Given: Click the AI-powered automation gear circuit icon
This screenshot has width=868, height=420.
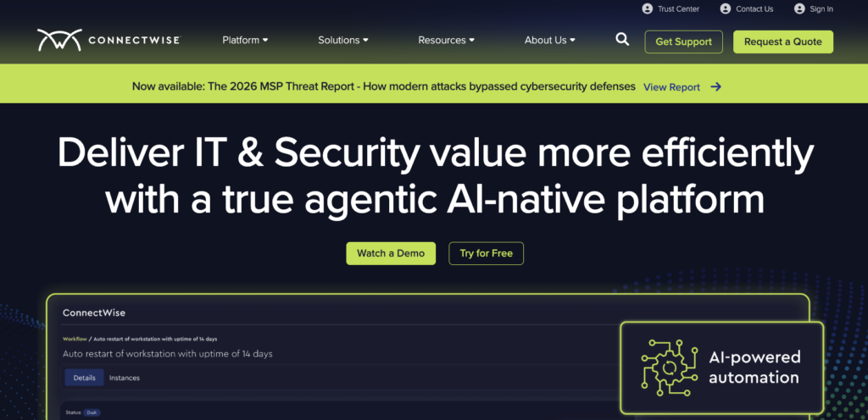Looking at the screenshot, I should 669,367.
